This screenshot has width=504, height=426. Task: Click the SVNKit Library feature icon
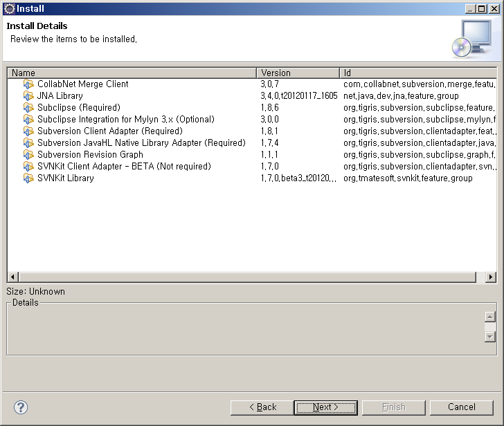pyautogui.click(x=28, y=178)
